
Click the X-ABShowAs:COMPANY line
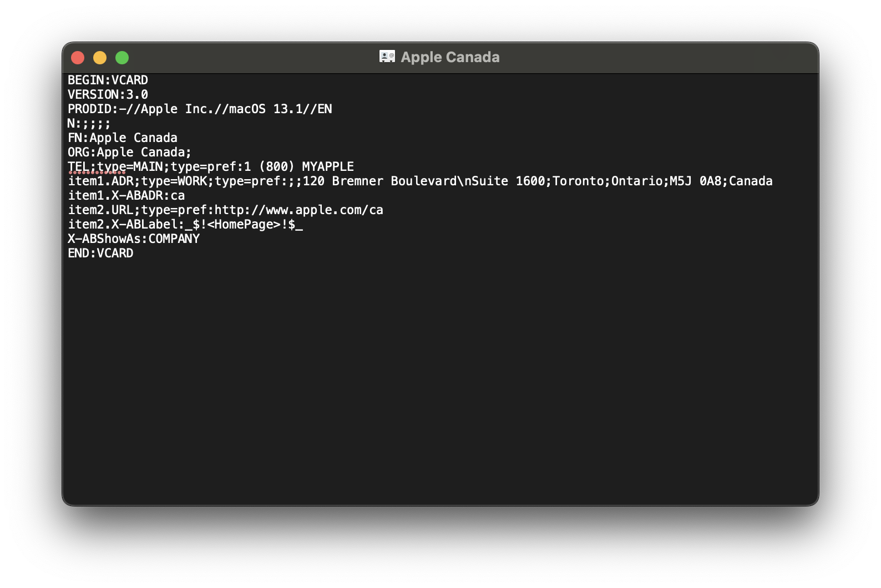pyautogui.click(x=134, y=239)
